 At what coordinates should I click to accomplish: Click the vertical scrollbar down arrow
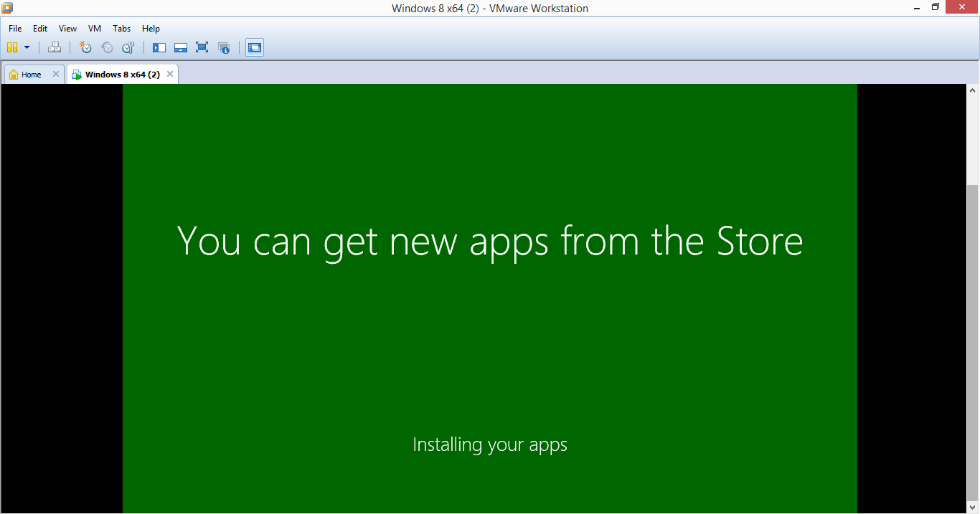tap(973, 508)
